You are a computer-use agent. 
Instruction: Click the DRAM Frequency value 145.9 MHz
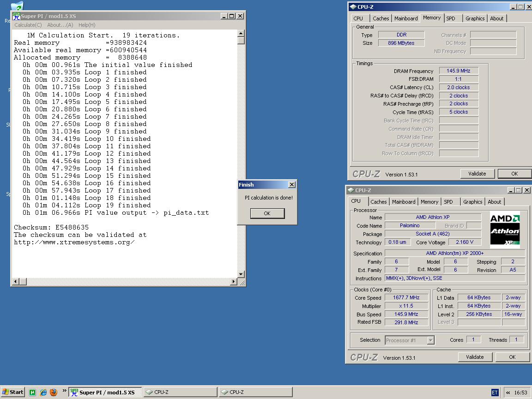pos(459,71)
